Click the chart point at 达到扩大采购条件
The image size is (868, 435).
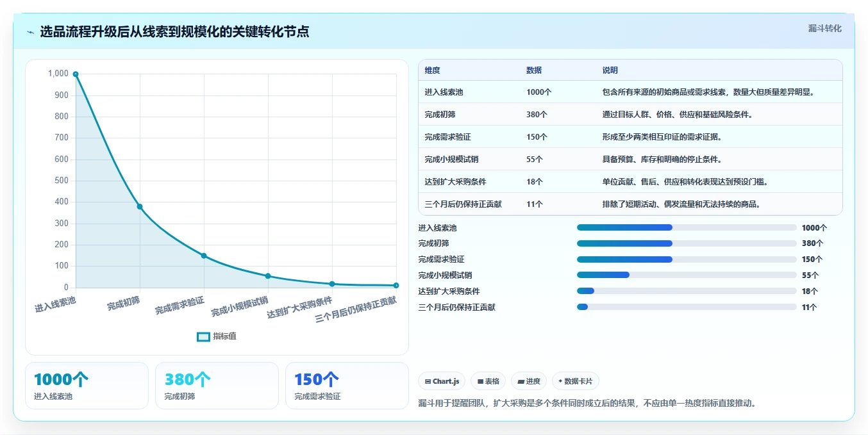pyautogui.click(x=332, y=284)
